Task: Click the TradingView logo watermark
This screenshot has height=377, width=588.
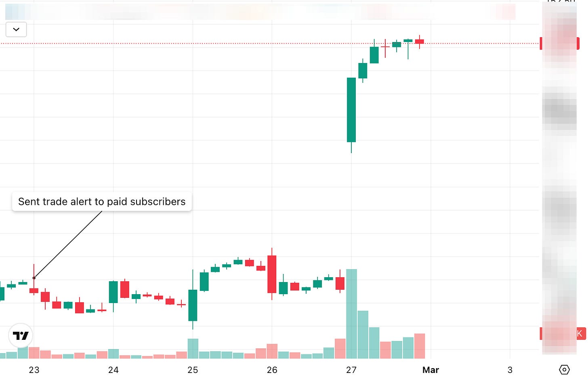Action: (21, 335)
